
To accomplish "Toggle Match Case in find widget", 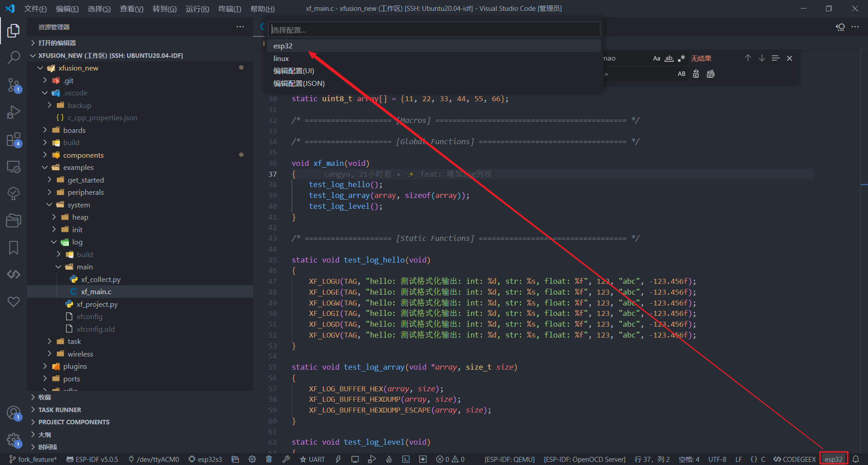I will point(656,58).
